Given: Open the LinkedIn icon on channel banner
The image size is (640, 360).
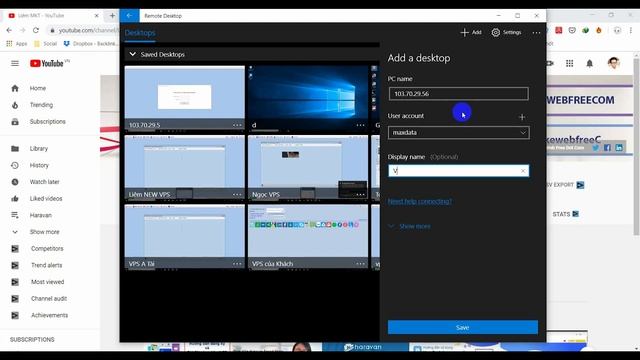Looking at the screenshot, I should [x=619, y=148].
